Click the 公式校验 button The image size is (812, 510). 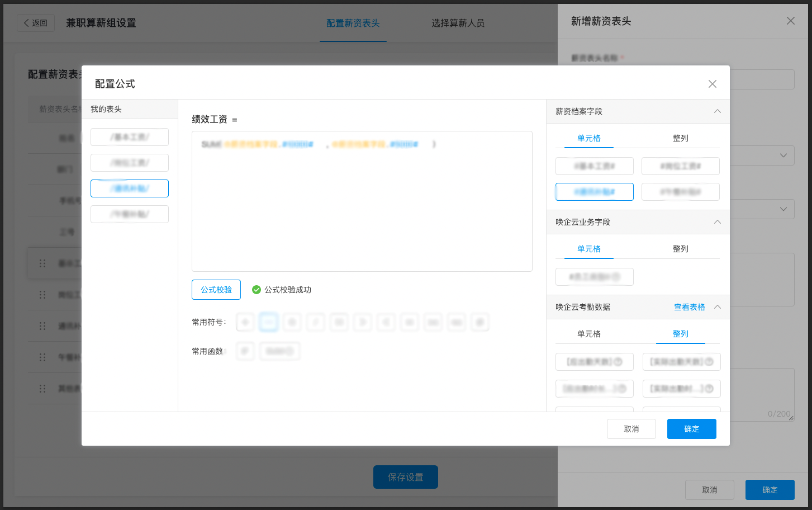(x=216, y=290)
